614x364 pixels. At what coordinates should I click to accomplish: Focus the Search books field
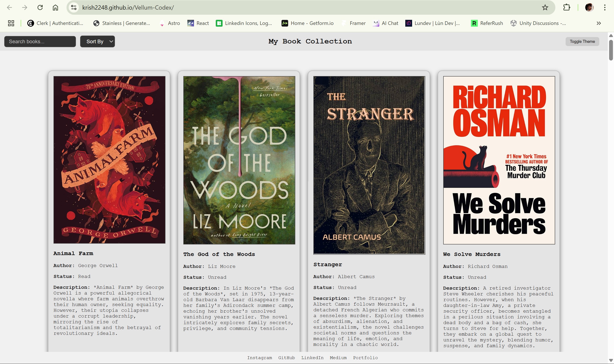coord(40,42)
